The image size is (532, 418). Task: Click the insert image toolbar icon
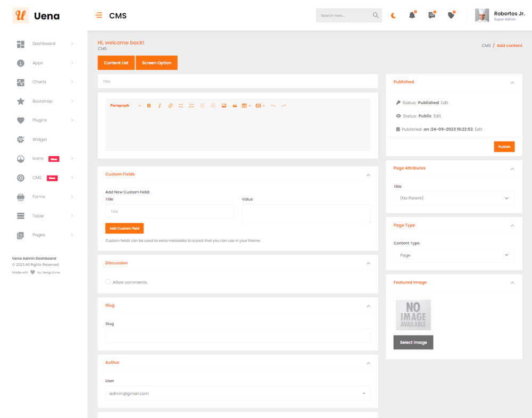click(x=224, y=106)
